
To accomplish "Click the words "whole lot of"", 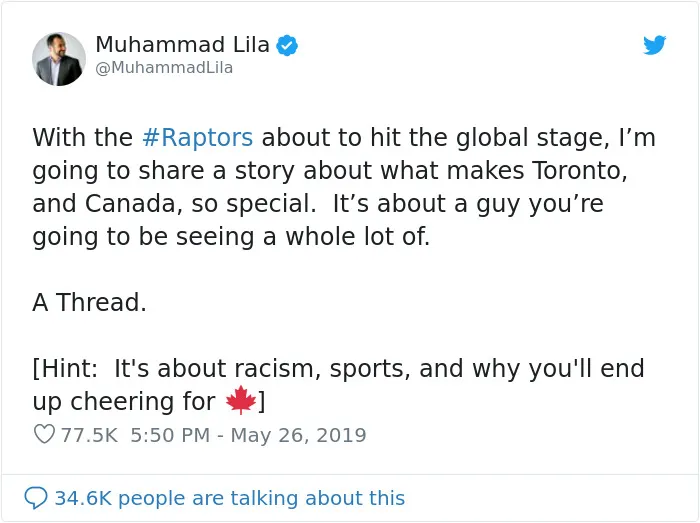I will click(354, 237).
